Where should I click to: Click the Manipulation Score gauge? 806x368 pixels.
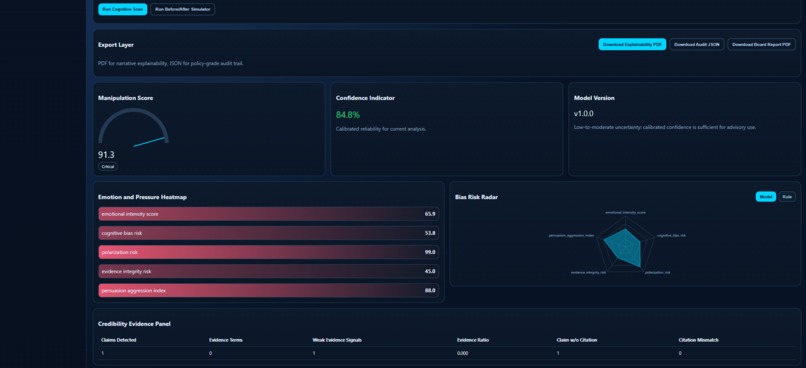pos(133,127)
